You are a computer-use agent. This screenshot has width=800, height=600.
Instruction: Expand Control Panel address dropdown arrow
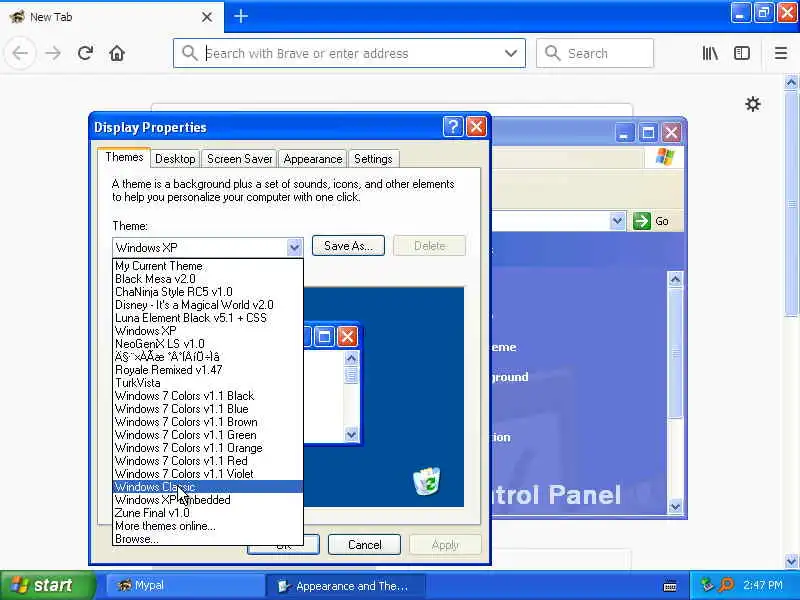point(617,221)
